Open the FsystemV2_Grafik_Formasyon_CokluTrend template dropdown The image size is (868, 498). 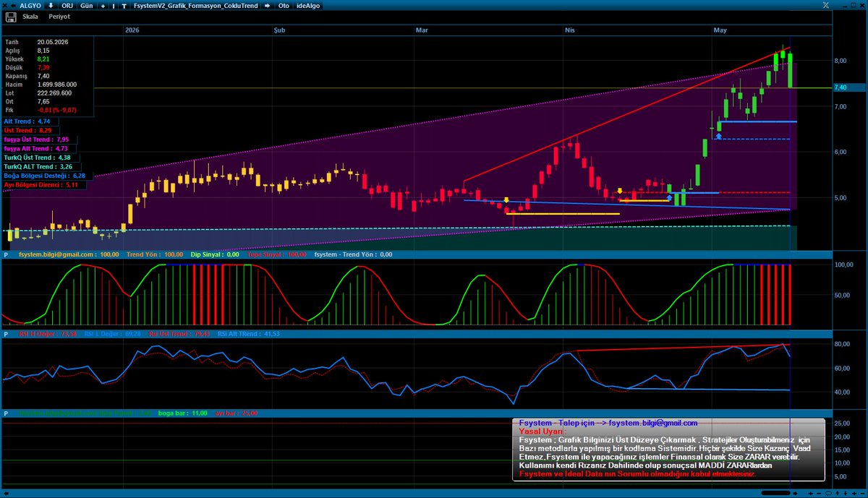point(195,5)
